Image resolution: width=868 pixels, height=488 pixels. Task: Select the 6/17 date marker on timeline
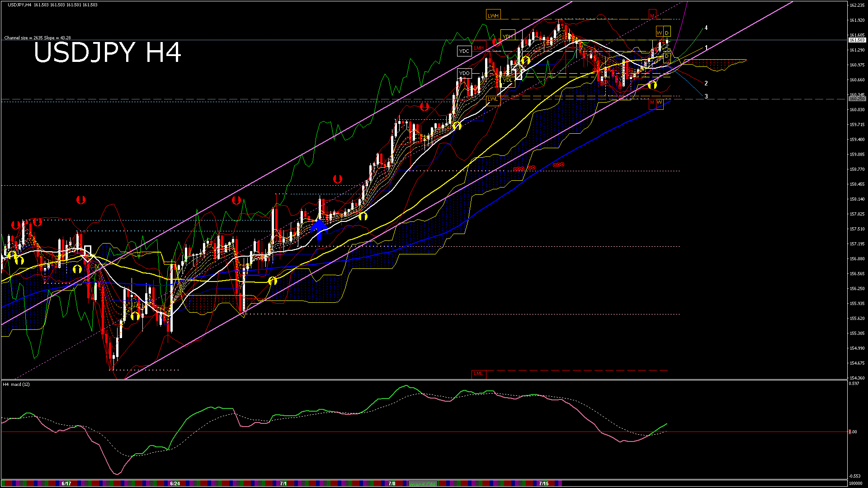[66, 483]
